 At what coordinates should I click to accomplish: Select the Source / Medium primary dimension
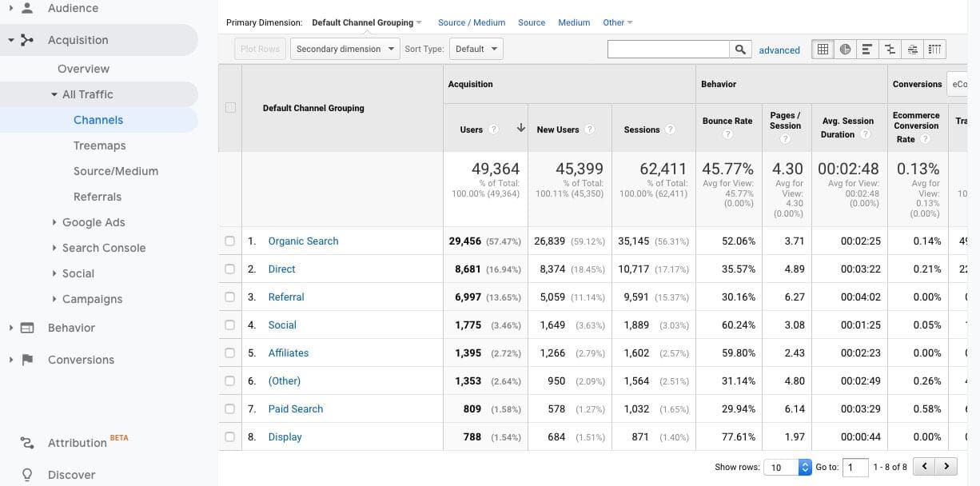(472, 22)
